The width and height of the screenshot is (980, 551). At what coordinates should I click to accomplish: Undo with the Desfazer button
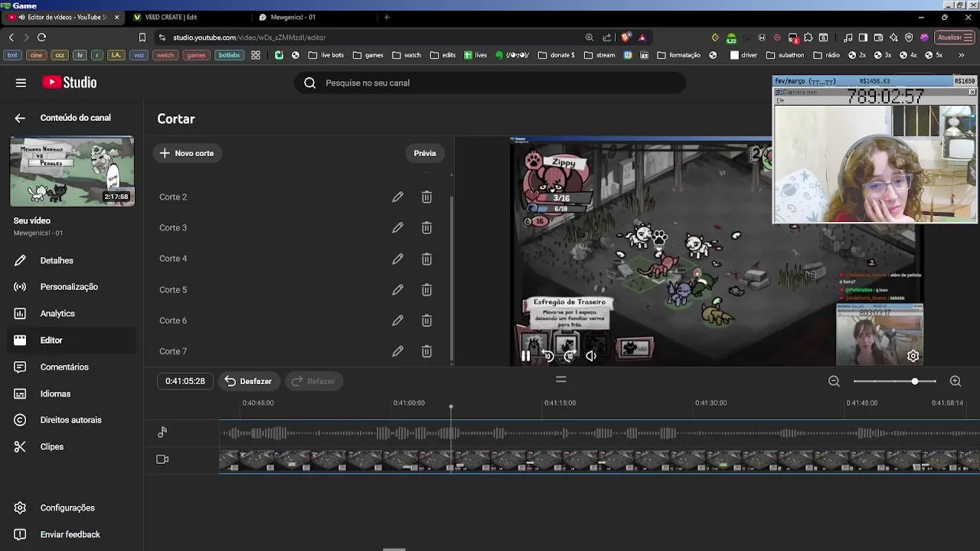[x=249, y=381]
